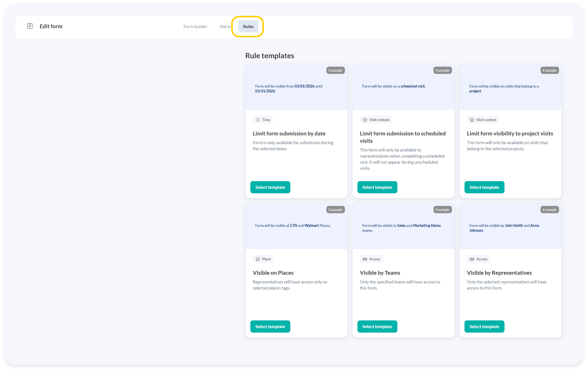Click store icon on project visits card
Image resolution: width=588 pixels, height=371 pixels.
pyautogui.click(x=472, y=120)
